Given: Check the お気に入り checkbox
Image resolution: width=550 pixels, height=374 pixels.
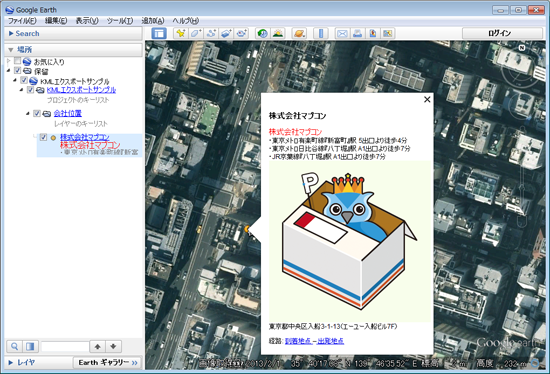Looking at the screenshot, I should 17,61.
